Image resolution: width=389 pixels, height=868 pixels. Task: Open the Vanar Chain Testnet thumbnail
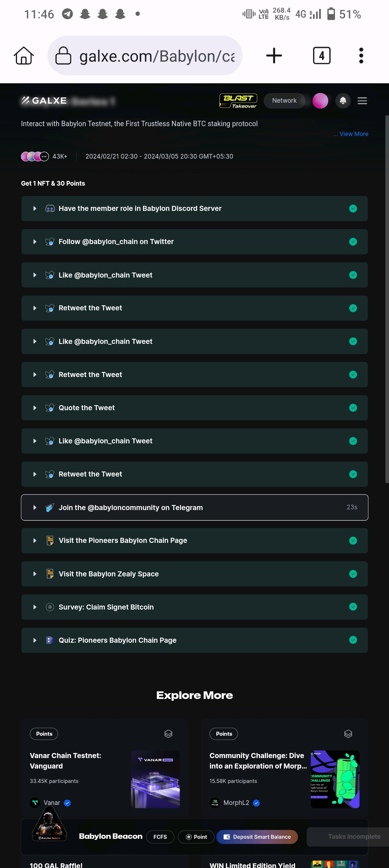point(155,779)
